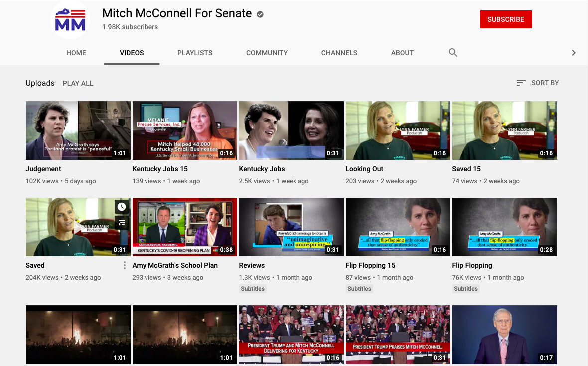Image resolution: width=588 pixels, height=366 pixels.
Task: Open the Looking Out video title
Action: pos(364,169)
